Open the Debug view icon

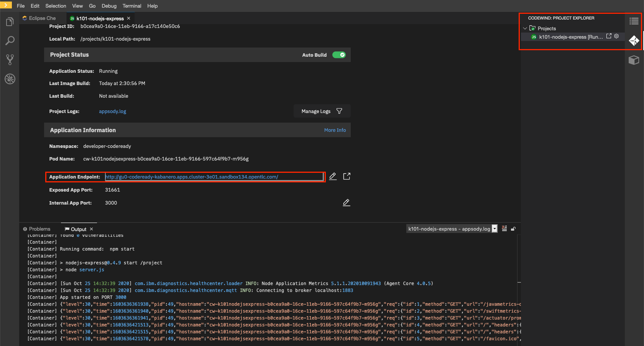(10, 79)
